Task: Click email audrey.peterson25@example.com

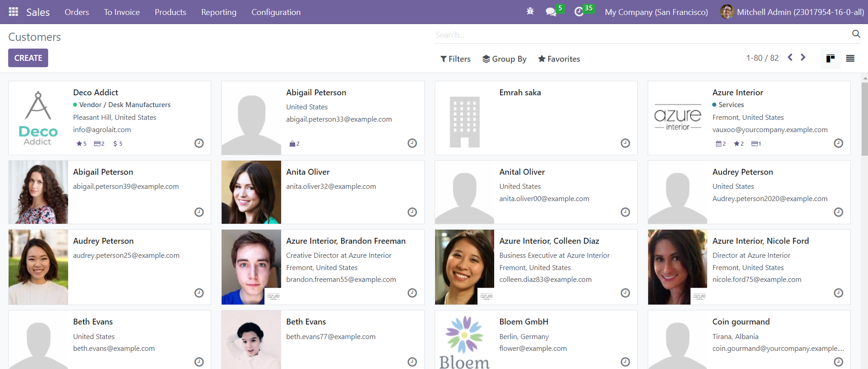Action: coord(126,256)
